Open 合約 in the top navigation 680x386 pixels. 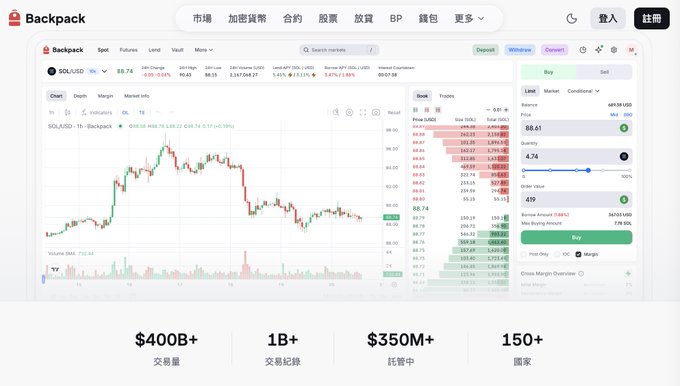pos(292,19)
